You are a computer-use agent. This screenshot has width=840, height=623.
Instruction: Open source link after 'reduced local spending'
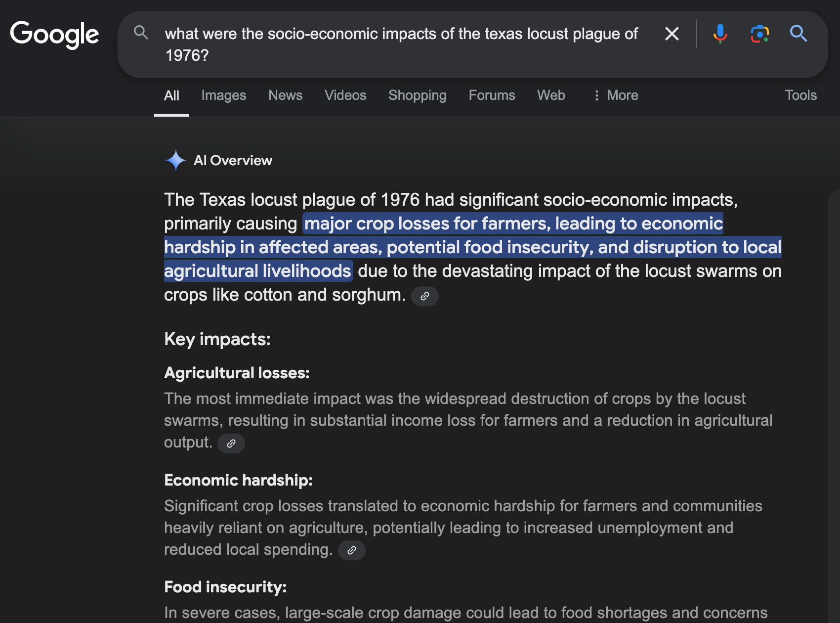(351, 550)
